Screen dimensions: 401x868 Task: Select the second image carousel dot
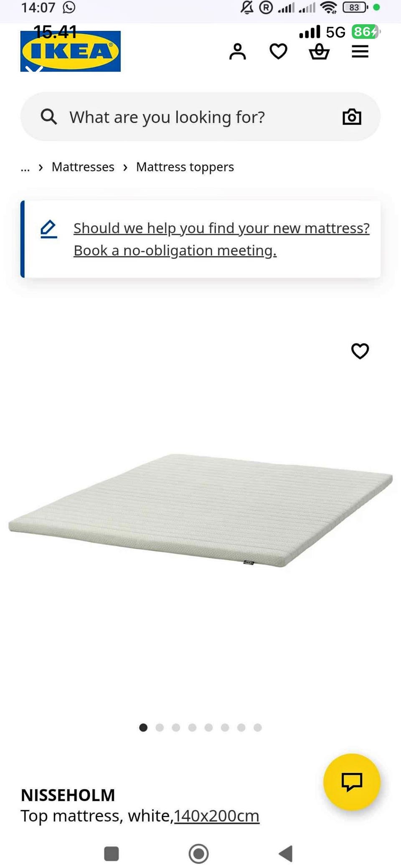pyautogui.click(x=160, y=728)
